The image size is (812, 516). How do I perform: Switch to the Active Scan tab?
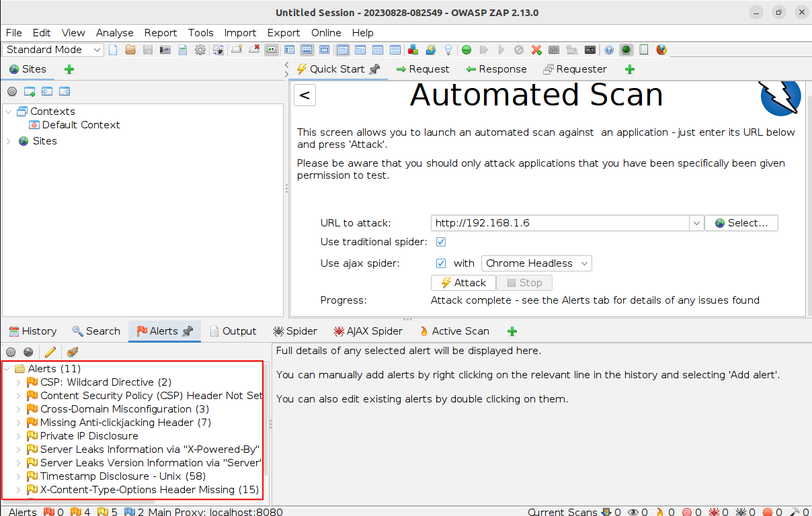point(453,331)
